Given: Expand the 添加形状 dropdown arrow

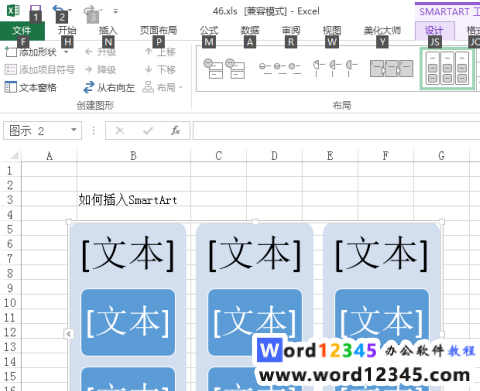Looking at the screenshot, I should coord(66,52).
